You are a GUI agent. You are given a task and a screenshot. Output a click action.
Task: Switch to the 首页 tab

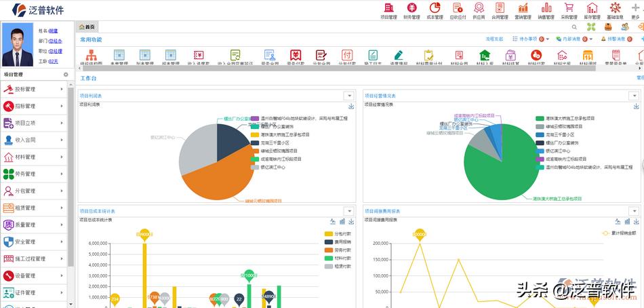pos(87,27)
